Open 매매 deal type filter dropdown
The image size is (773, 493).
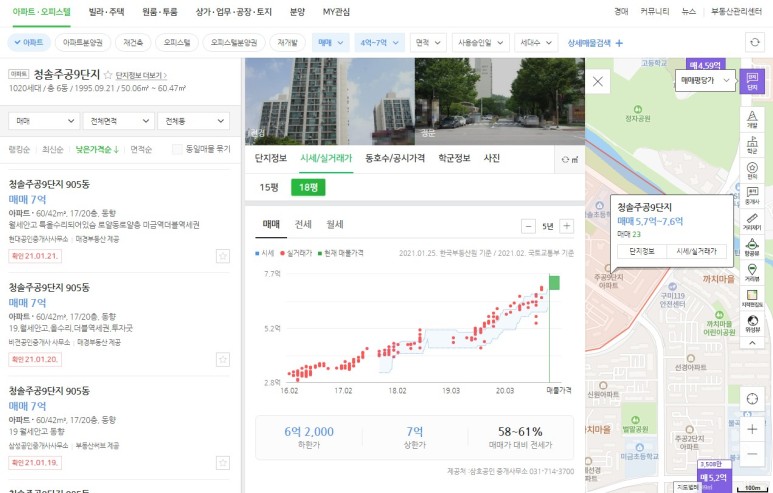[x=331, y=43]
